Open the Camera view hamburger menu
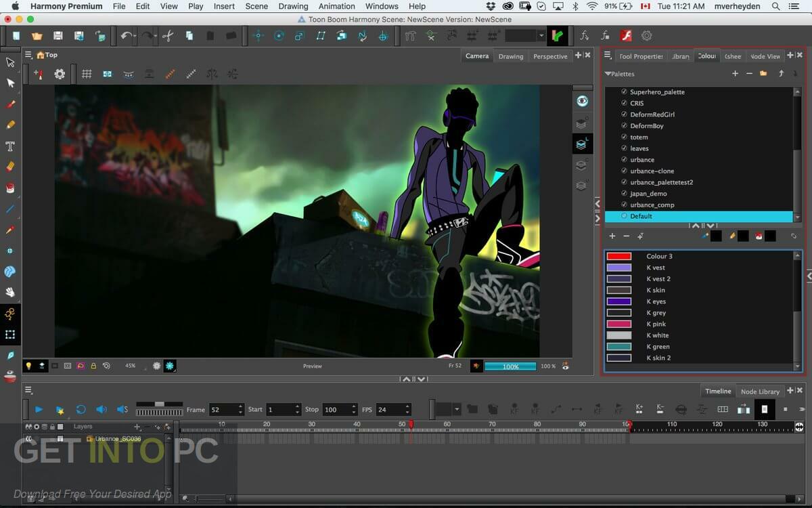 28,55
